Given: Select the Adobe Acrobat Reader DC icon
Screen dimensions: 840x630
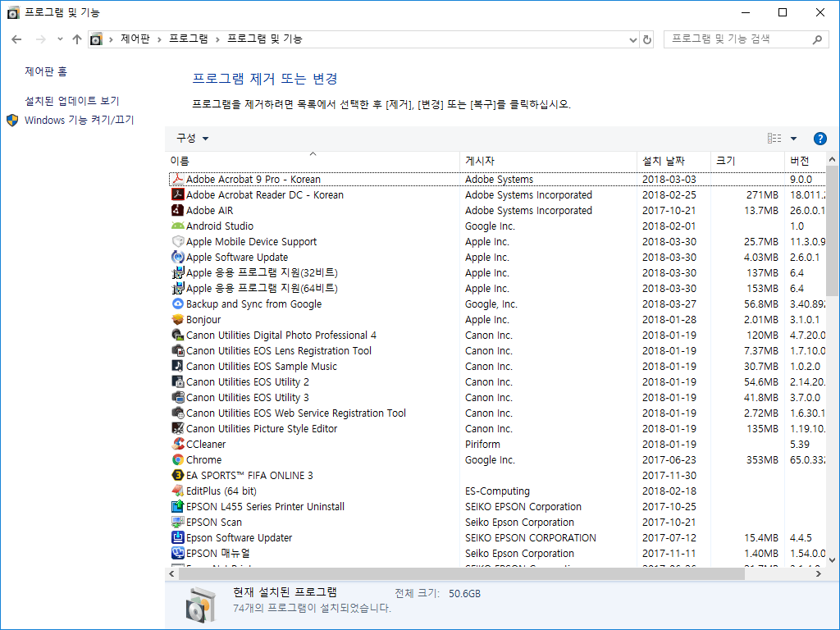Looking at the screenshot, I should coord(178,194).
